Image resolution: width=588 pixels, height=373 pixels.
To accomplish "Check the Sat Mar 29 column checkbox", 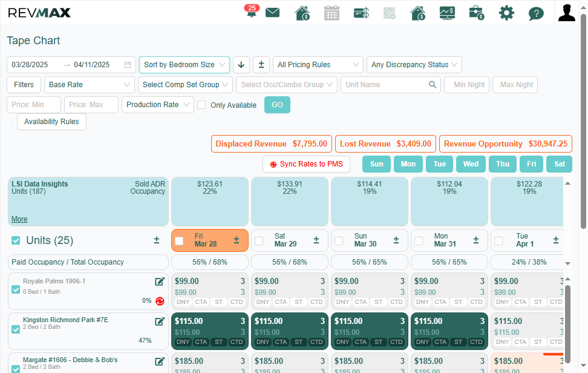I will coord(259,241).
